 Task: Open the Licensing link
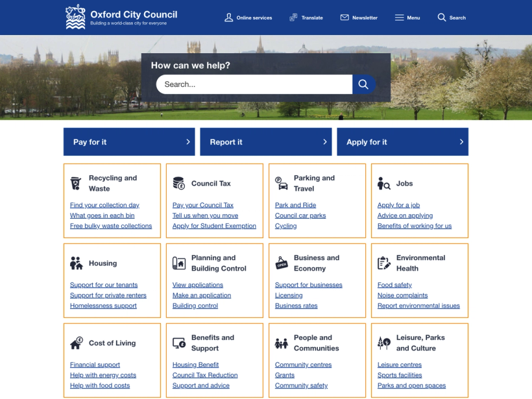pos(289,295)
